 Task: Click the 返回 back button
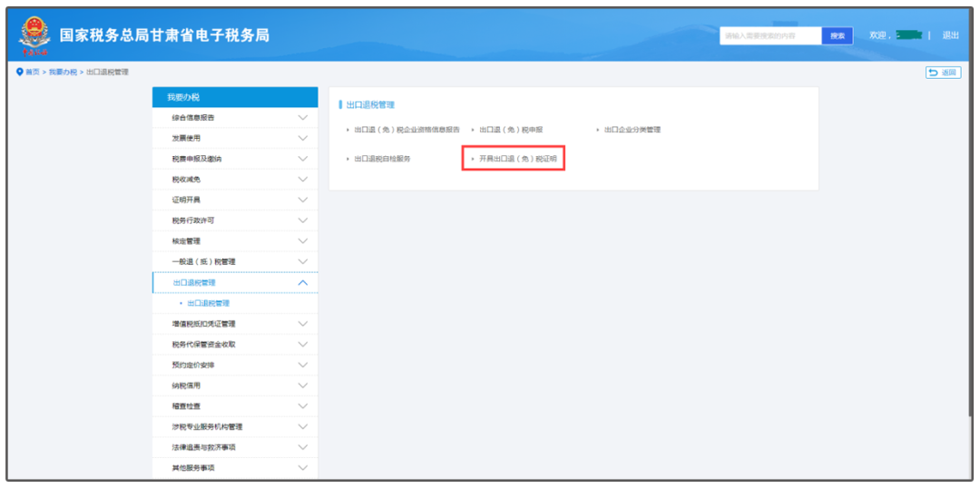pos(943,73)
